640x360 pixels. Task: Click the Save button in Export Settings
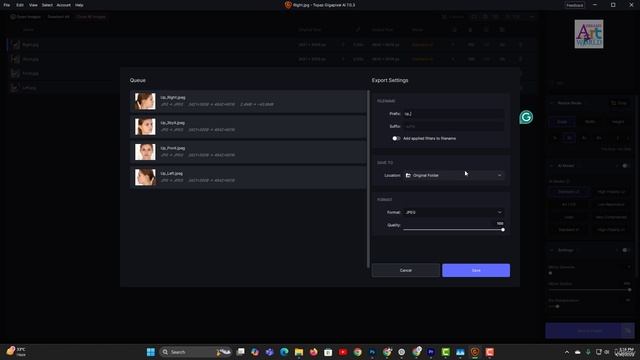476,270
